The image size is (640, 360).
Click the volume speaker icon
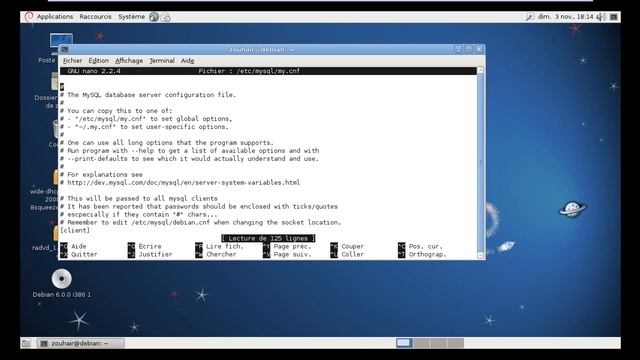[601, 17]
